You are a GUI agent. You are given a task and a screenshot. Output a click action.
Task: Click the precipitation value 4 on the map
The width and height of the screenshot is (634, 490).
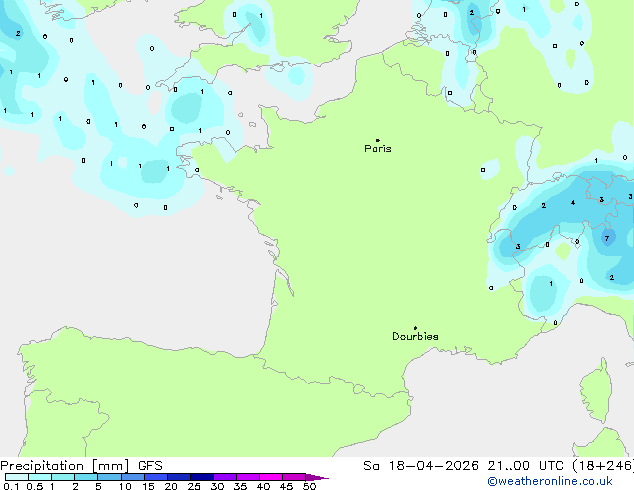click(573, 203)
